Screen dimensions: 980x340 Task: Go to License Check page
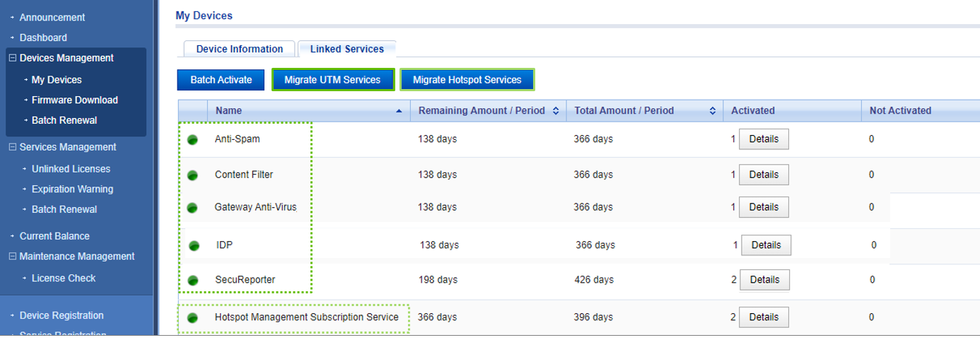coord(64,278)
